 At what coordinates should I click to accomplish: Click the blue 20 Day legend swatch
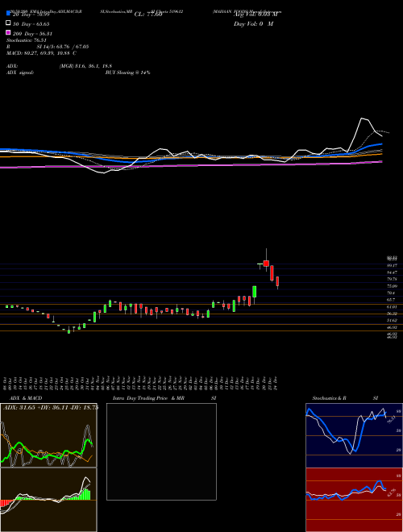point(9,13)
